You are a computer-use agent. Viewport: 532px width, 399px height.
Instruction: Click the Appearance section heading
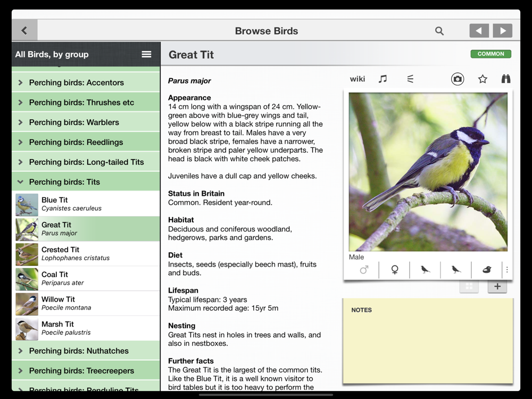point(189,98)
